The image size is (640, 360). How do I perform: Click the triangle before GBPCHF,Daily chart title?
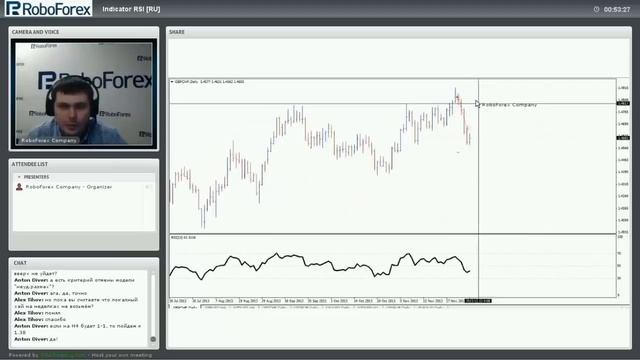172,82
